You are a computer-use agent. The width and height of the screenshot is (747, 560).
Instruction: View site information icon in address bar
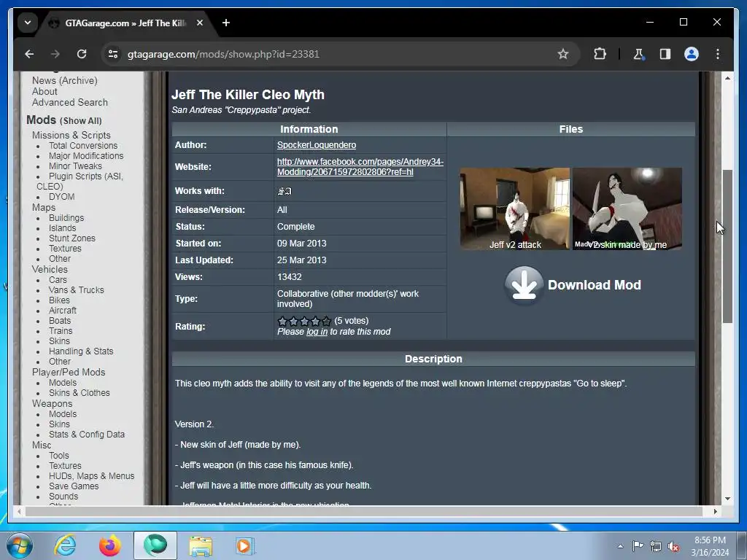coord(113,54)
